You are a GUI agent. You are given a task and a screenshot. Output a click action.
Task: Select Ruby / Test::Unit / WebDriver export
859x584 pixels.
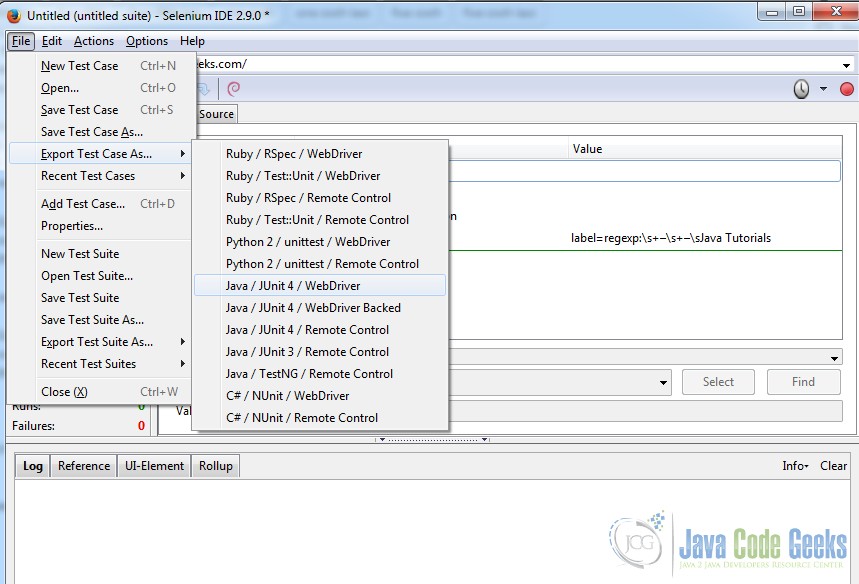tap(320, 176)
